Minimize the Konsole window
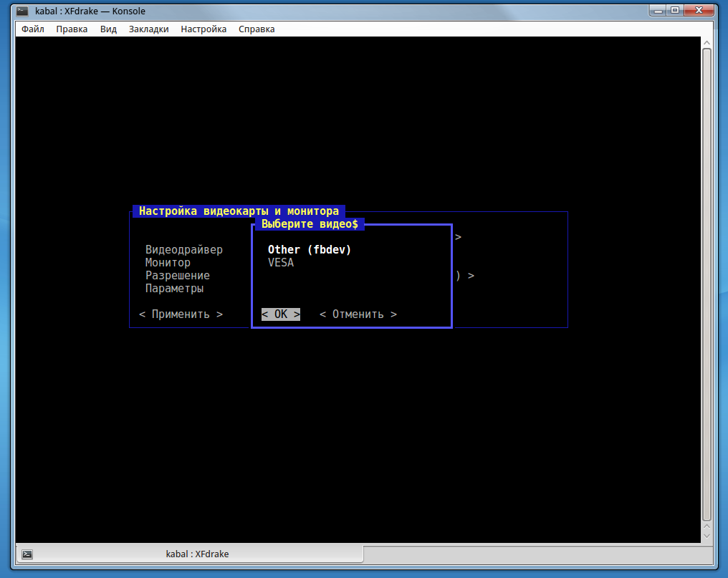This screenshot has height=578, width=728. pyautogui.click(x=658, y=10)
